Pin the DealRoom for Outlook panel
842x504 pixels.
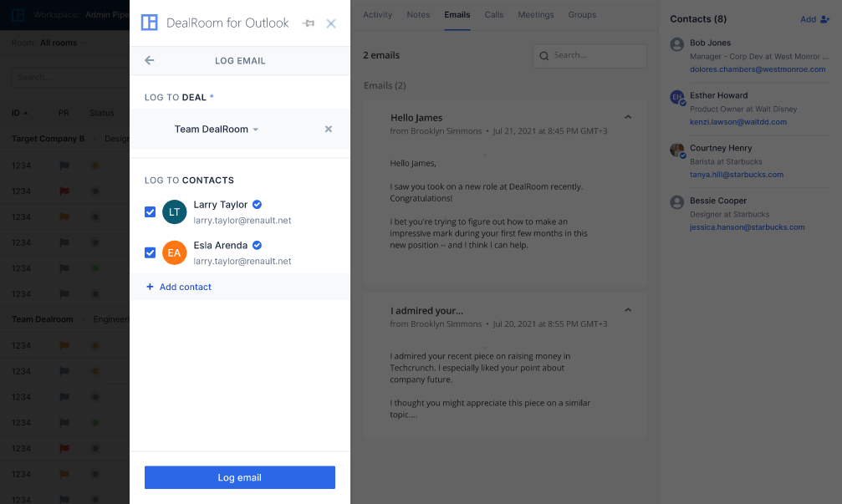click(x=309, y=23)
